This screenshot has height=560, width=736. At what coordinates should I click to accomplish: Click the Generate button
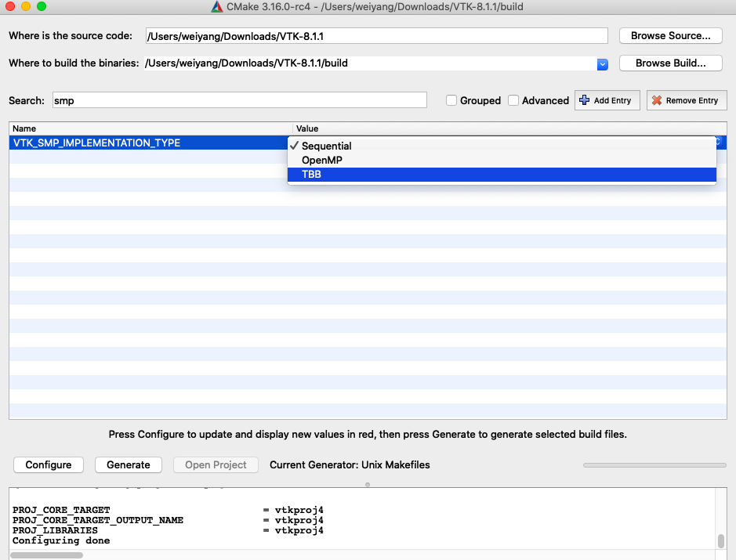128,464
